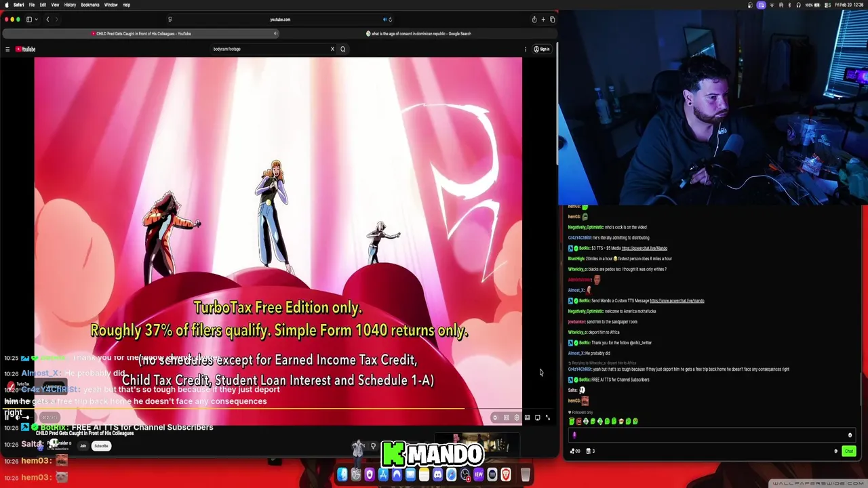Screen dimensions: 868x488
Task: Reload the youtube.com page
Action: click(x=391, y=20)
